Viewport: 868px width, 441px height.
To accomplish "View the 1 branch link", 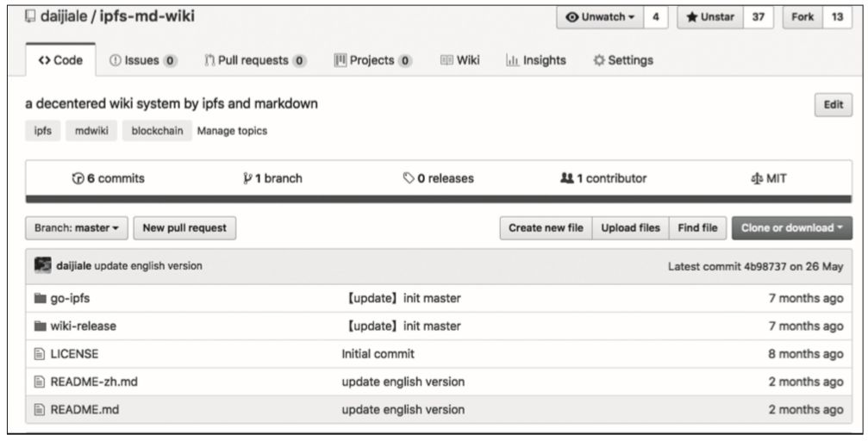I will coord(273,178).
